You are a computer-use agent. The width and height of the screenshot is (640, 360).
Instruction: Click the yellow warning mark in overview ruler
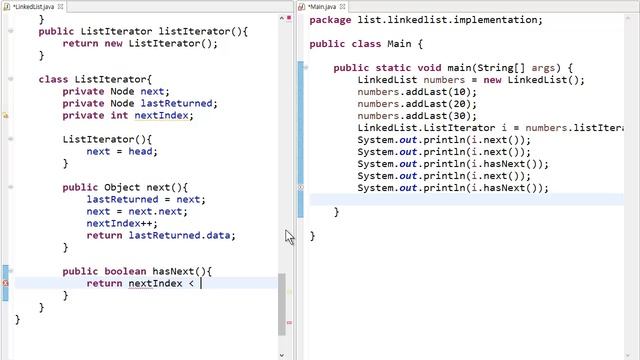click(289, 292)
